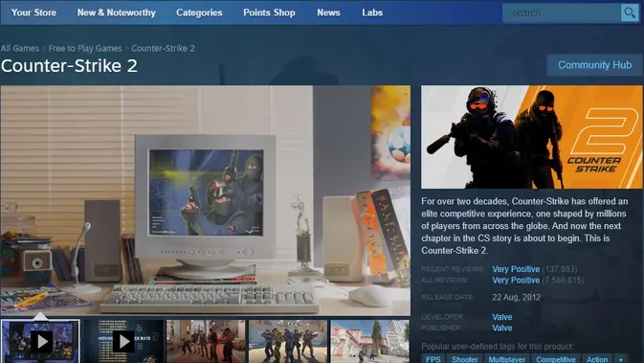Click the magnifier search icon
Screen dimensions: 644x363
tap(630, 12)
